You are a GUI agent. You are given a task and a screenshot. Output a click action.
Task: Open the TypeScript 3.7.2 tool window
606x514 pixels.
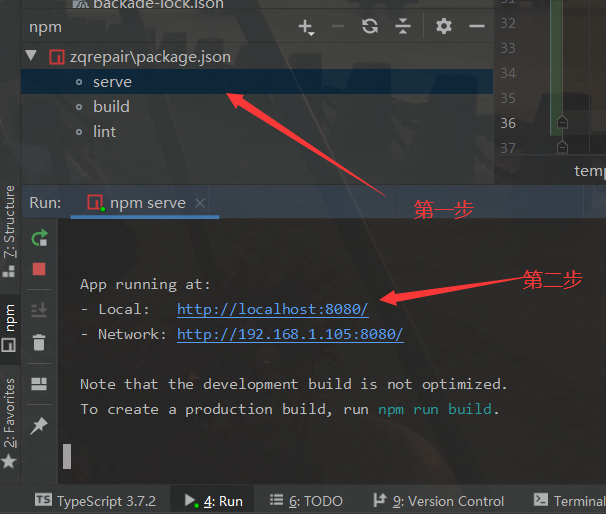(x=95, y=501)
